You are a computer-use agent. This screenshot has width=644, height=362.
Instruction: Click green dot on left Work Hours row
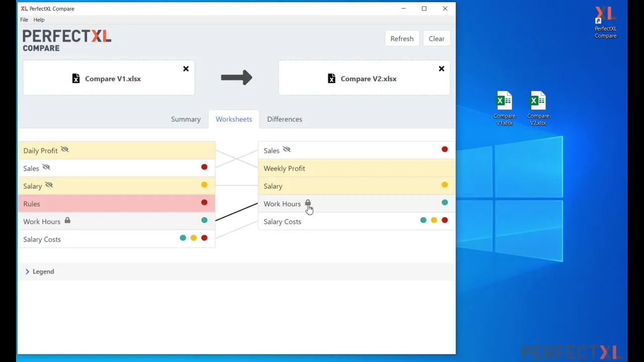click(204, 220)
